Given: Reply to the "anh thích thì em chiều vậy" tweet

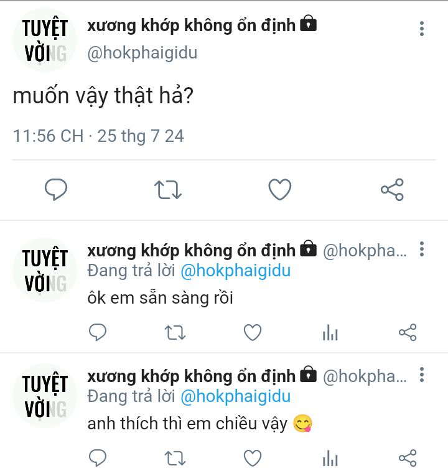Looking at the screenshot, I should click(x=98, y=459).
